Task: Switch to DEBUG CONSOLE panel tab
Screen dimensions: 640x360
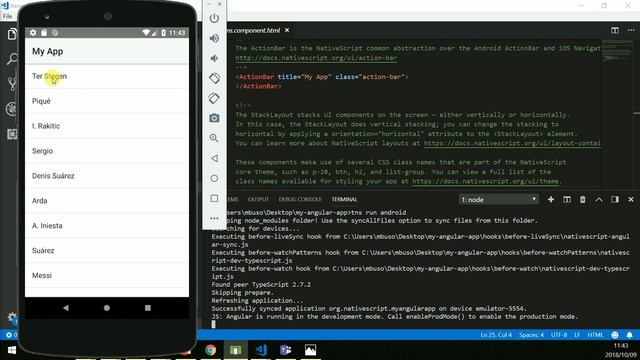Action: tap(300, 199)
